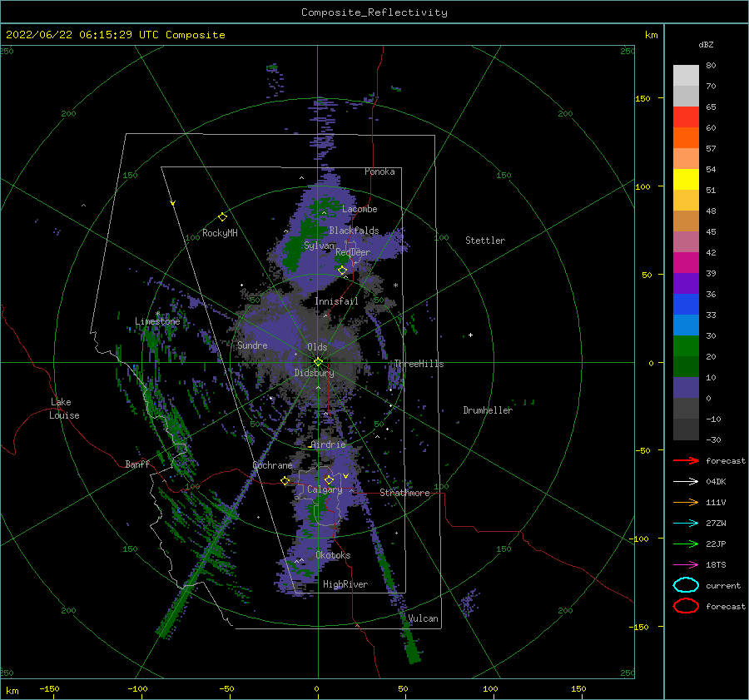Click the Sylvan label
This screenshot has width=749, height=700.
(319, 246)
